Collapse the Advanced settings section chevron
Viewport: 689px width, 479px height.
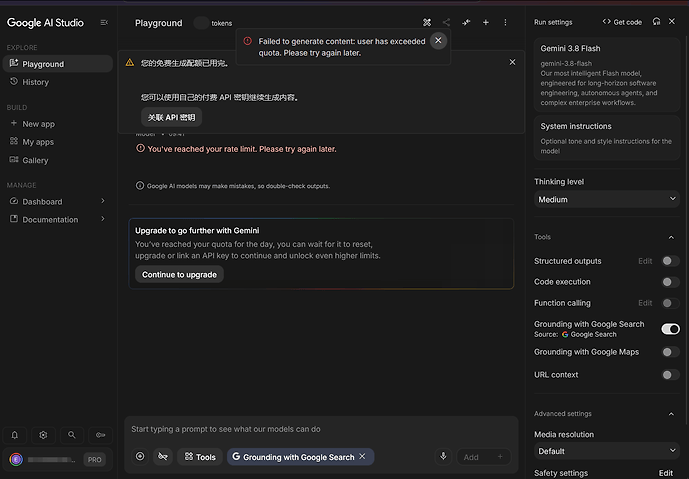point(671,414)
